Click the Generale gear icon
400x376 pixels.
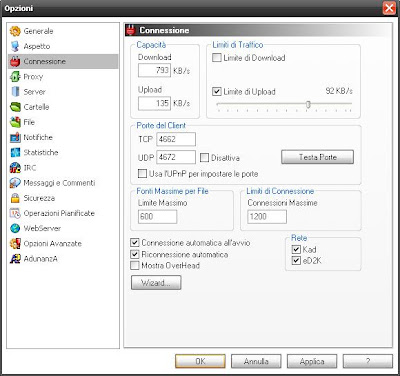click(15, 31)
